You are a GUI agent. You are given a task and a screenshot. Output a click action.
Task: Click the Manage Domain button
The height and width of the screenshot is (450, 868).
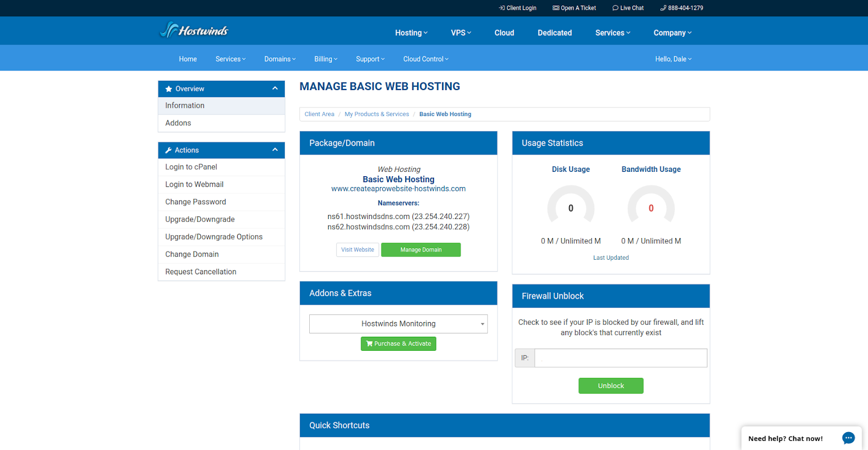(421, 250)
